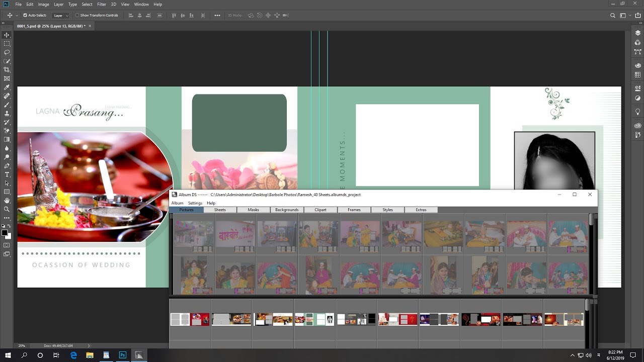Open the Adjustments panel icon

638,98
